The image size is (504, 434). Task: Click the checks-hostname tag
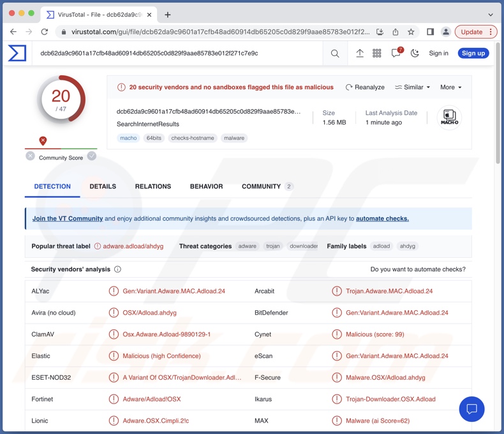pyautogui.click(x=193, y=138)
